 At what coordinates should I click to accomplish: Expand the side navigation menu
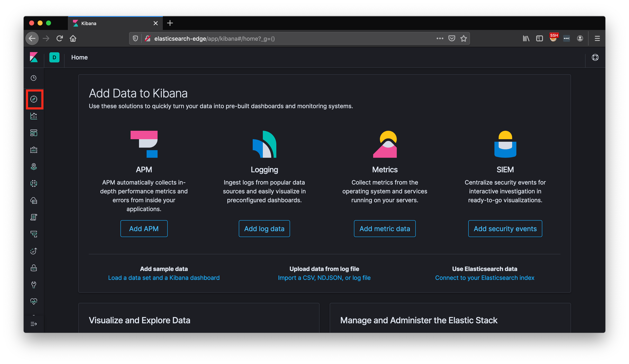pyautogui.click(x=34, y=324)
